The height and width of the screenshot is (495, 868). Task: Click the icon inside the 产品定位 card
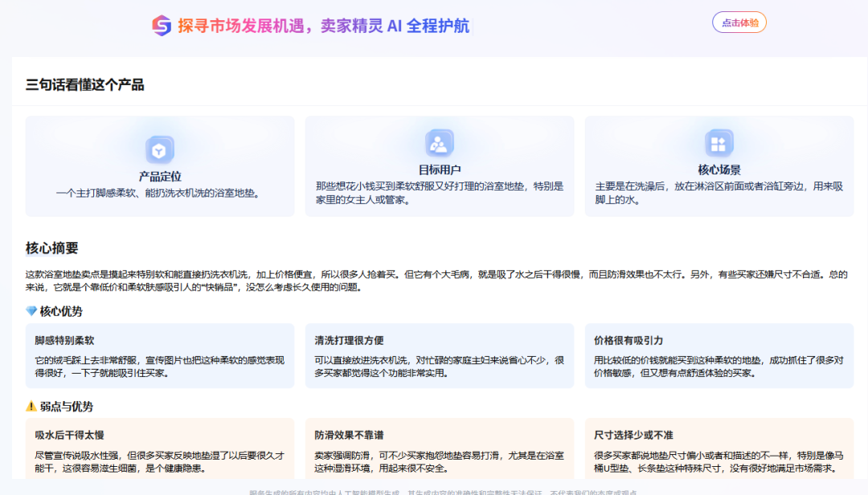coord(158,148)
